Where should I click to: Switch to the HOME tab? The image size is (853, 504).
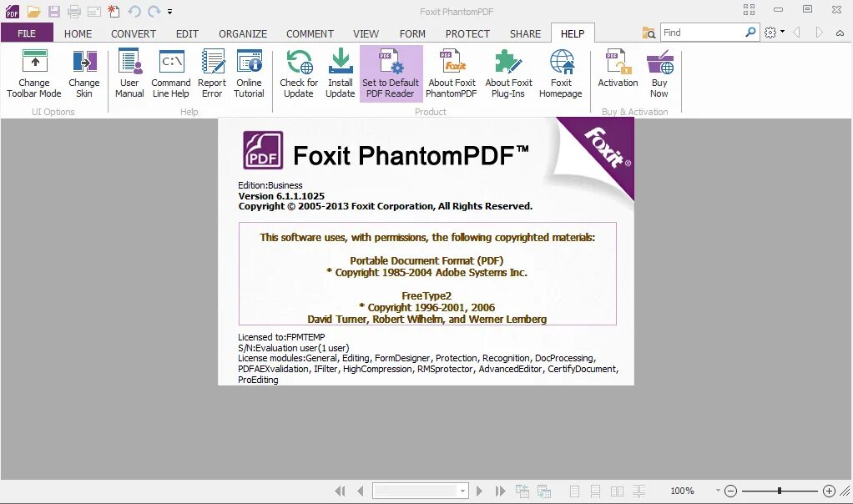(78, 33)
